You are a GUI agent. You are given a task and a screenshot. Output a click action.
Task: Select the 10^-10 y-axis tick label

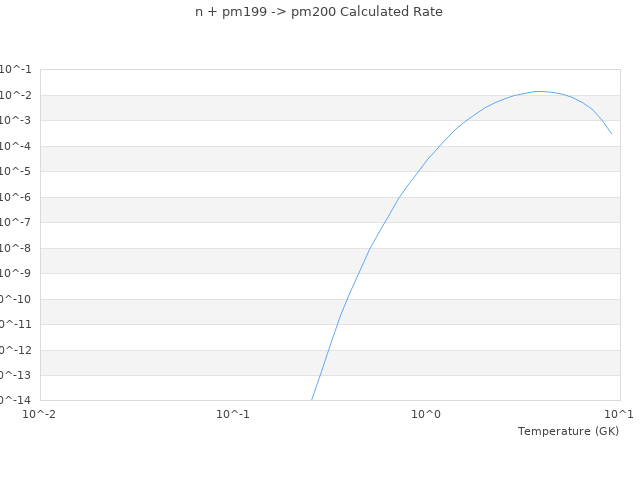click(14, 299)
